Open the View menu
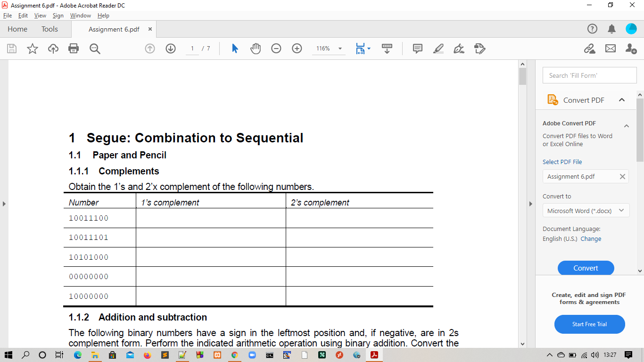The width and height of the screenshot is (644, 362). click(40, 15)
